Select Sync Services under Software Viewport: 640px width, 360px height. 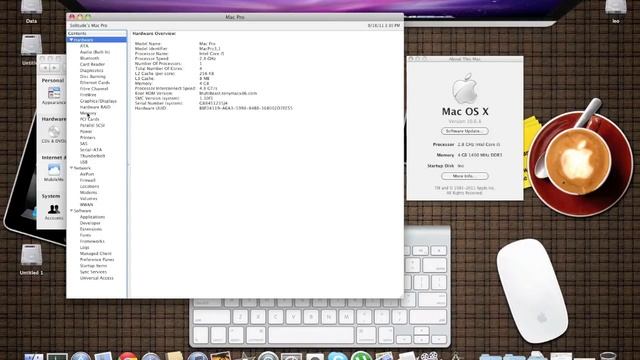93,272
